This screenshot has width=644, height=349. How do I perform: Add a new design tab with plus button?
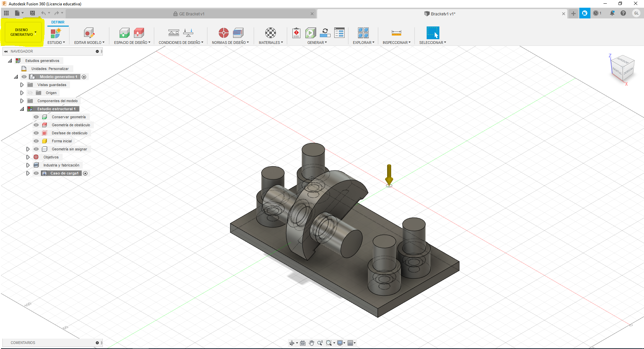573,13
